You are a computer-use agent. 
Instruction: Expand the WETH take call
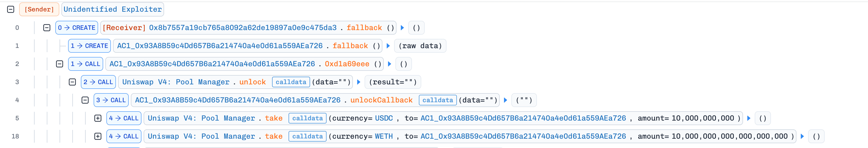click(x=98, y=136)
